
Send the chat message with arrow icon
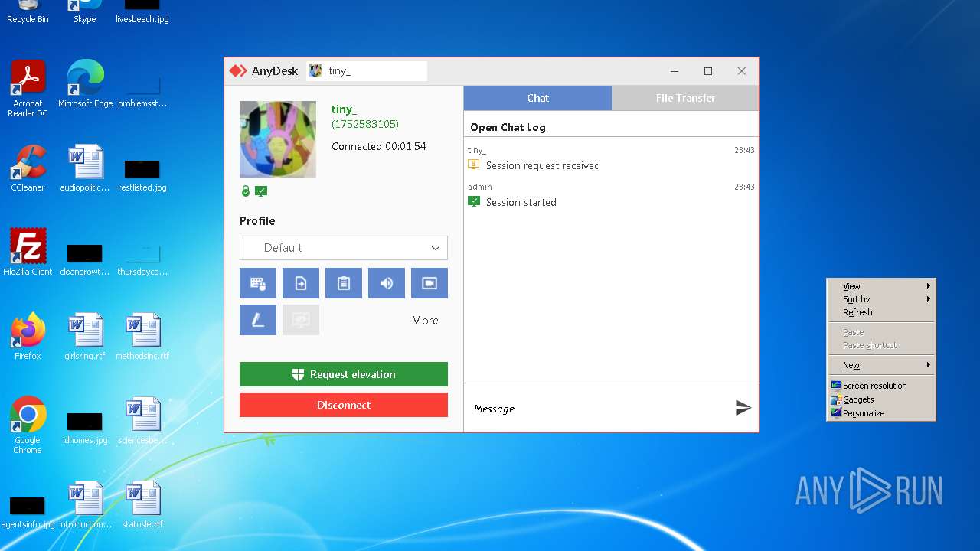[x=743, y=408]
